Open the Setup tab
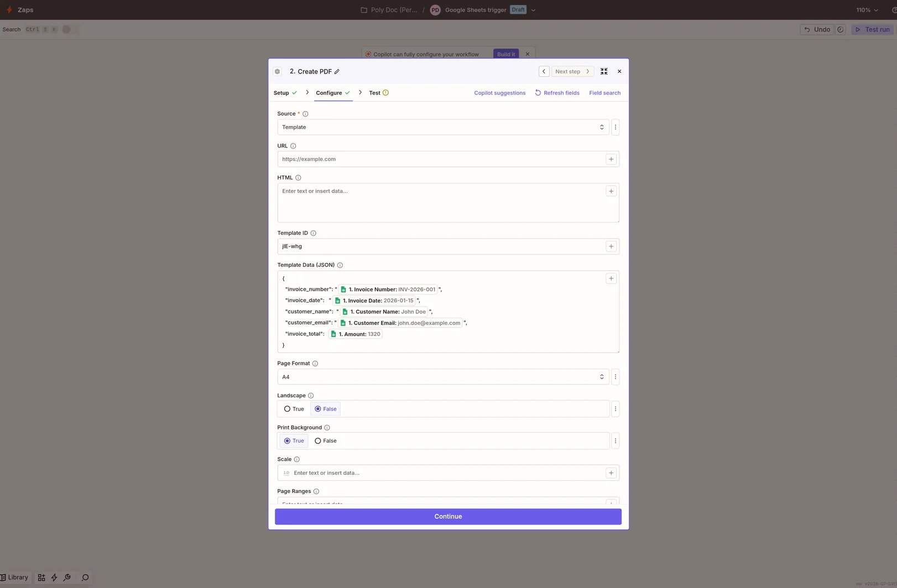The image size is (897, 588). (x=285, y=93)
